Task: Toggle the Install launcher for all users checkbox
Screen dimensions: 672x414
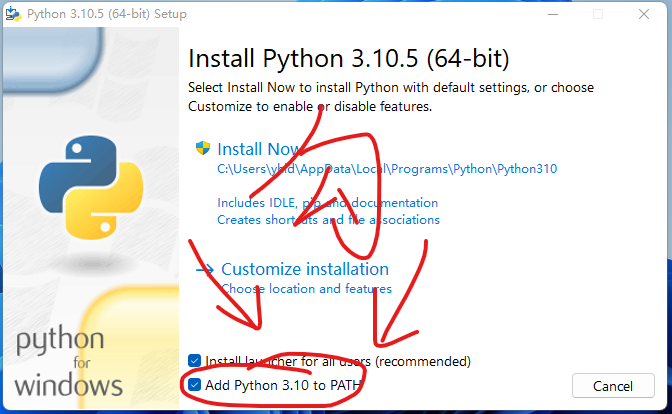Action: (194, 361)
